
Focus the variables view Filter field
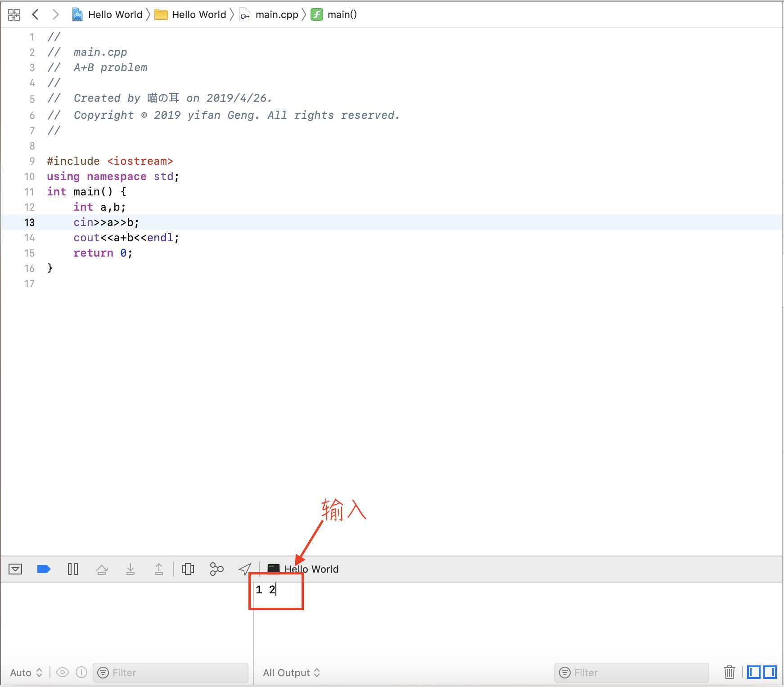171,673
